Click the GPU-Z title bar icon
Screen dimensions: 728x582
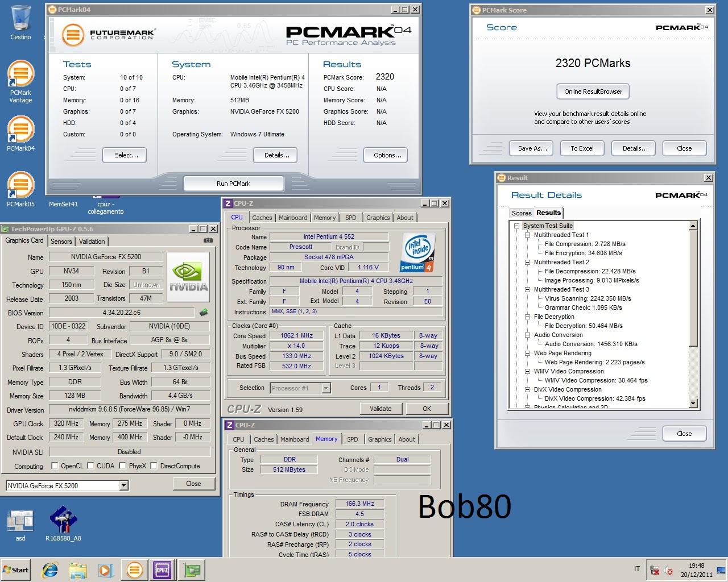click(6, 229)
